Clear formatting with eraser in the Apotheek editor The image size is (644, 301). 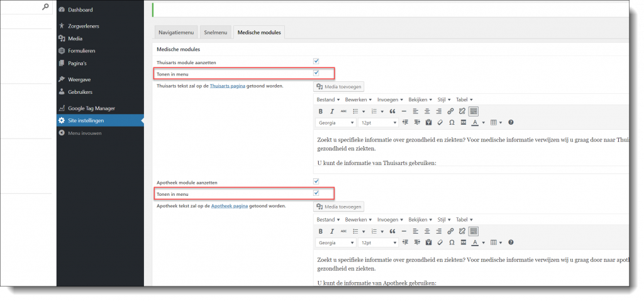tap(440, 242)
